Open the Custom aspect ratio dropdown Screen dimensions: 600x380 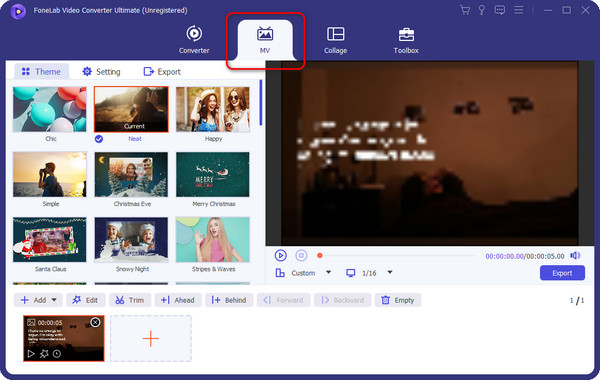click(328, 272)
